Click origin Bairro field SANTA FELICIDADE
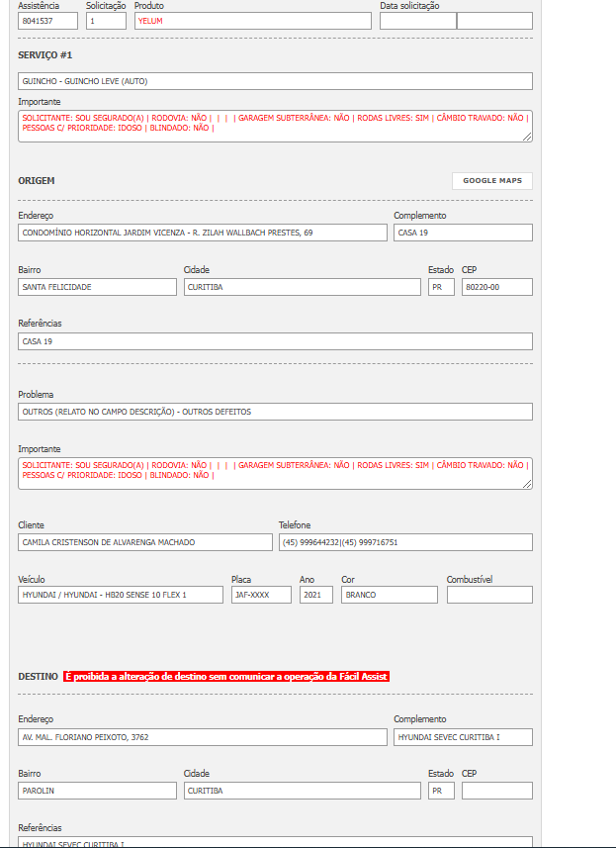Screen dimensions: 616x848 [x=97, y=287]
